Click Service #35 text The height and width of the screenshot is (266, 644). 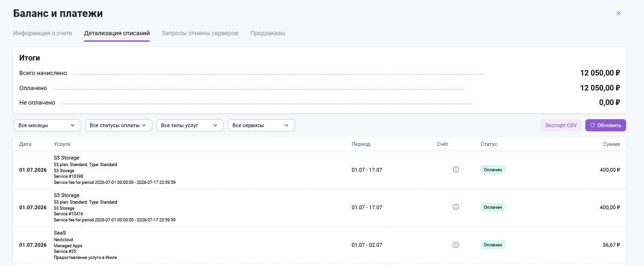coord(65,251)
